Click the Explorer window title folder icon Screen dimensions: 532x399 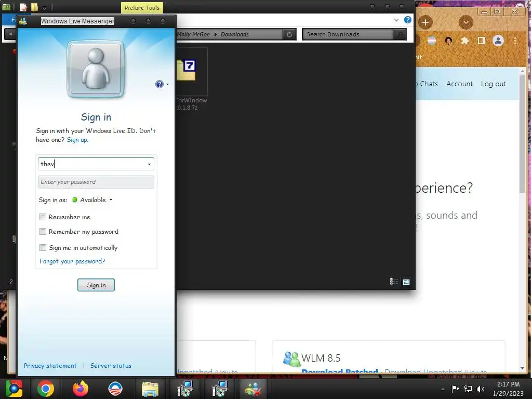(x=6, y=7)
